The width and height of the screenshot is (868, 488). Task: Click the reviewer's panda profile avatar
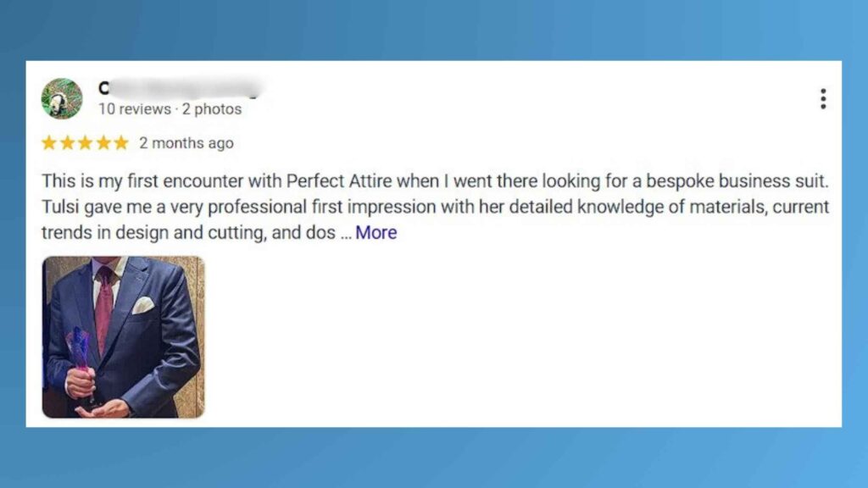coord(61,99)
